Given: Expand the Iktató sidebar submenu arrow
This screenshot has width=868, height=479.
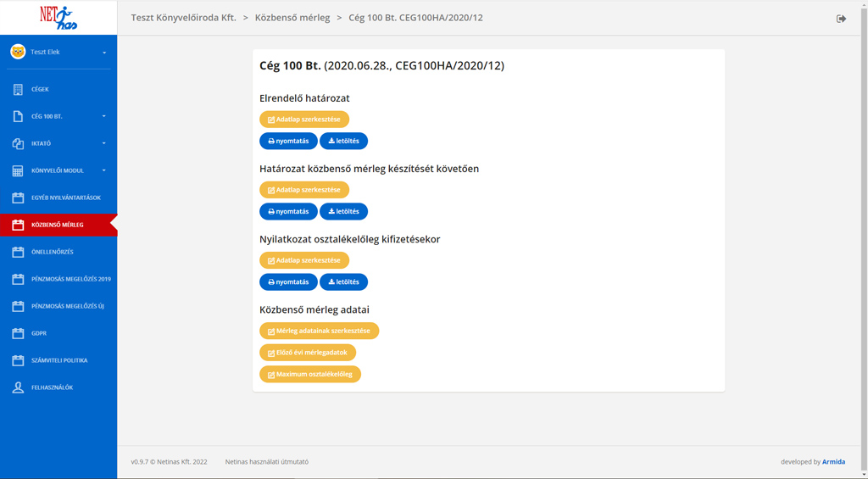Looking at the screenshot, I should 104,143.
